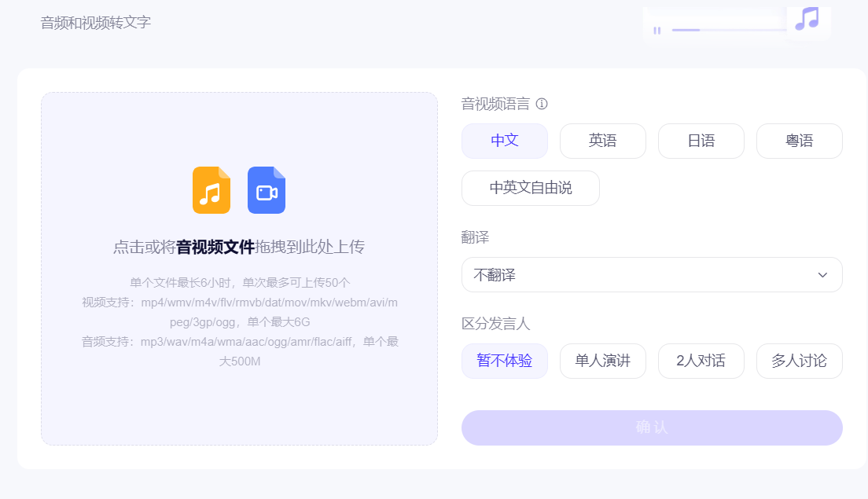Choose 多人讨论 speaker mode

[x=799, y=361]
